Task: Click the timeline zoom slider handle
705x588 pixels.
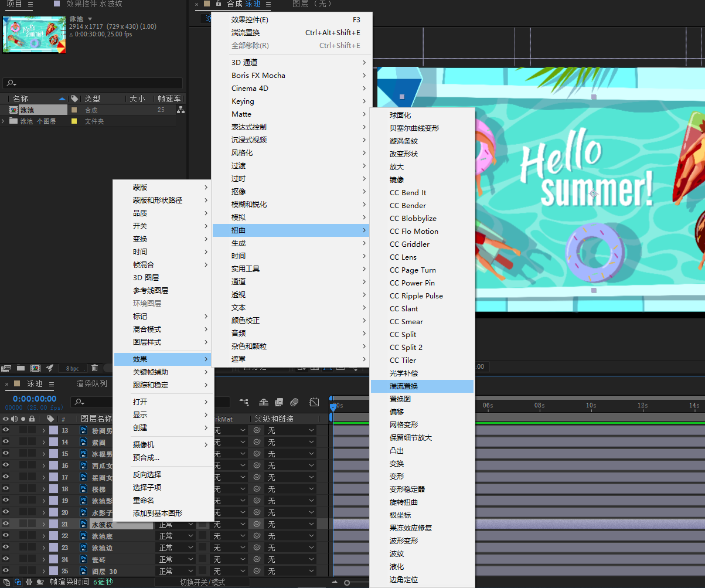Action: pos(347,582)
